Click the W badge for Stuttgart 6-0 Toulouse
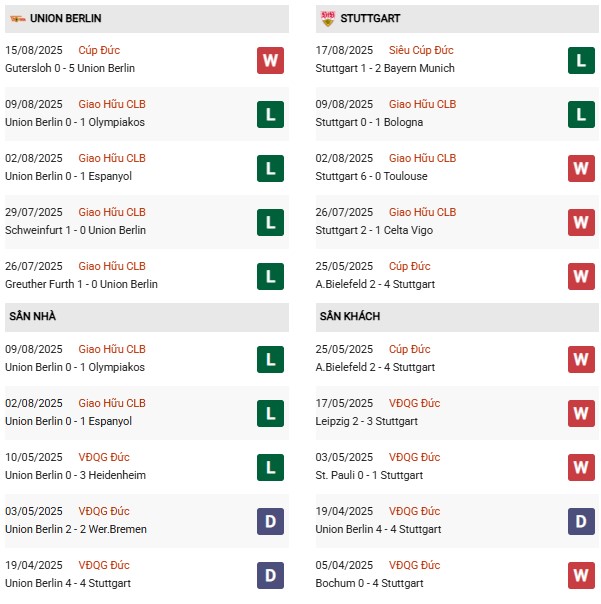Viewport: 601px width, 604px height. (581, 168)
